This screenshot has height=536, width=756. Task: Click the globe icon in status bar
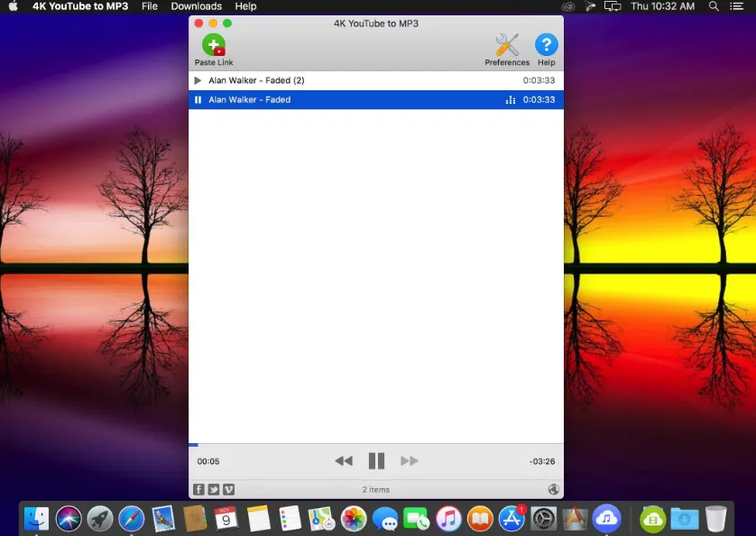point(554,490)
